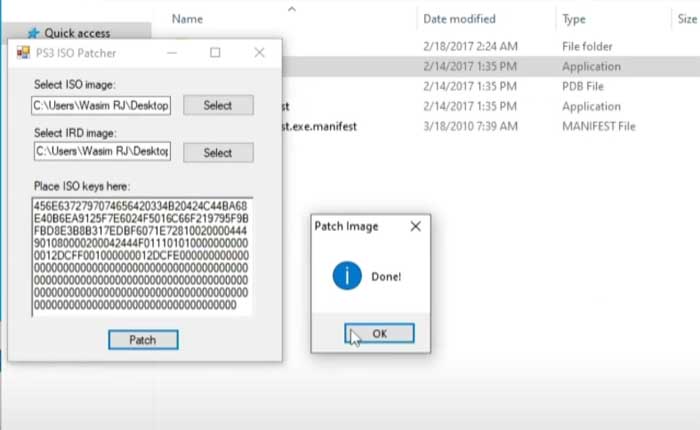Click the sort arrow above the Name column

tap(292, 8)
